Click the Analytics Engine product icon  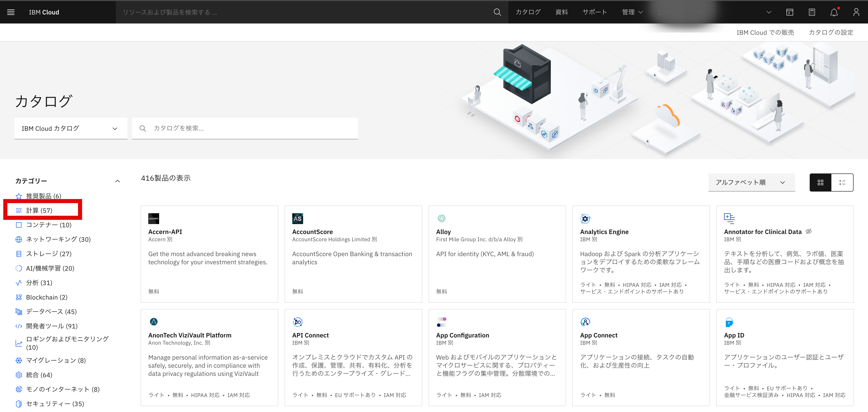pyautogui.click(x=585, y=218)
